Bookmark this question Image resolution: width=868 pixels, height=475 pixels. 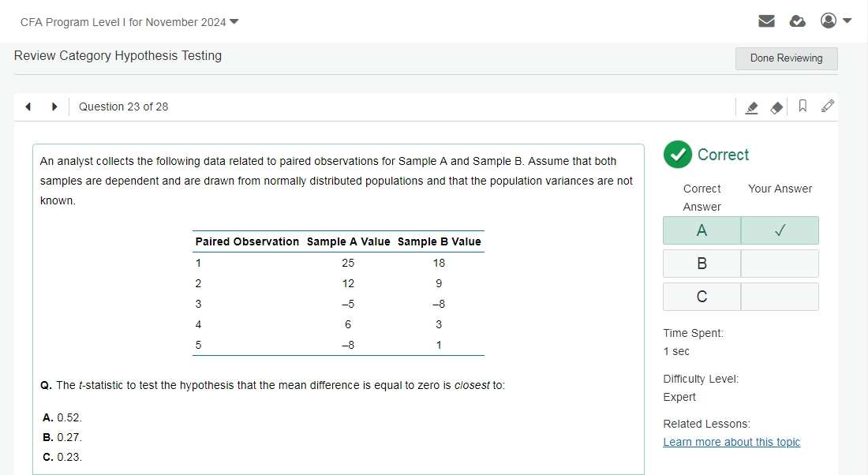[x=803, y=107]
